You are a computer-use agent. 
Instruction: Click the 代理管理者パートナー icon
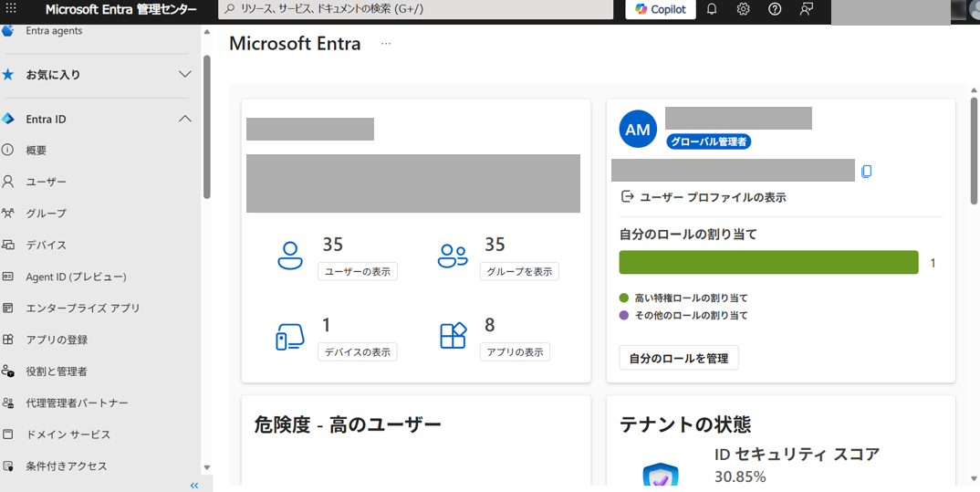point(7,403)
